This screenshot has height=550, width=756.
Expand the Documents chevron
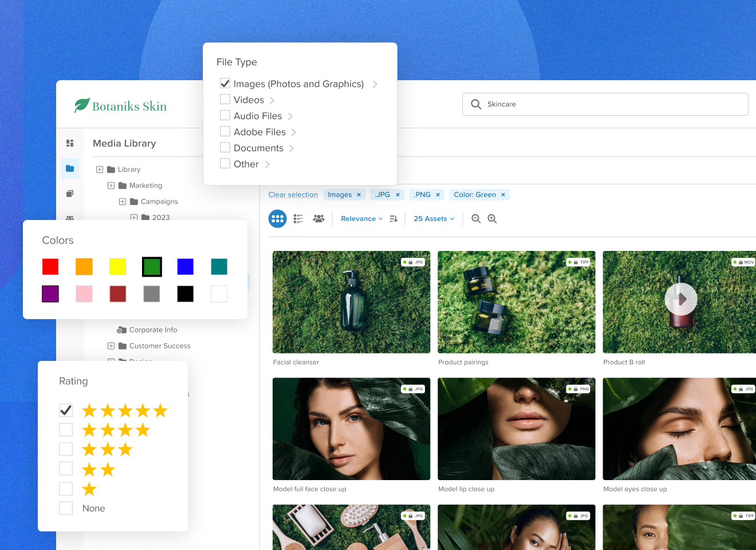[292, 148]
